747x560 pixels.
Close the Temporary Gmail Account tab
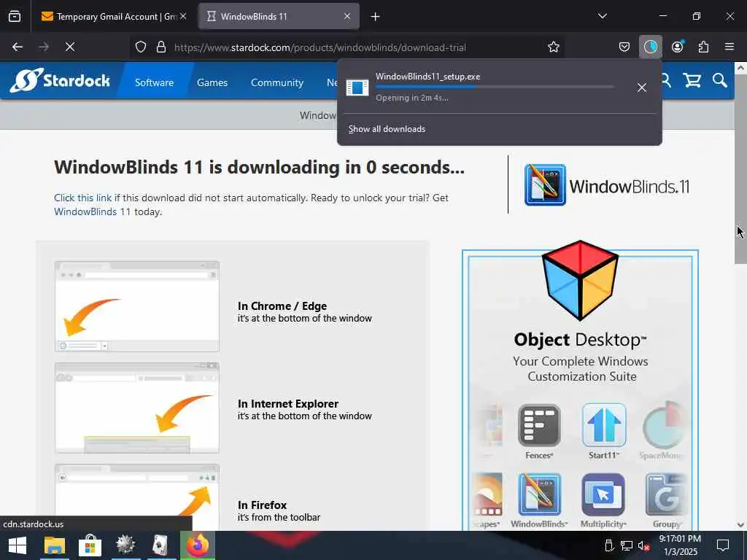183,16
